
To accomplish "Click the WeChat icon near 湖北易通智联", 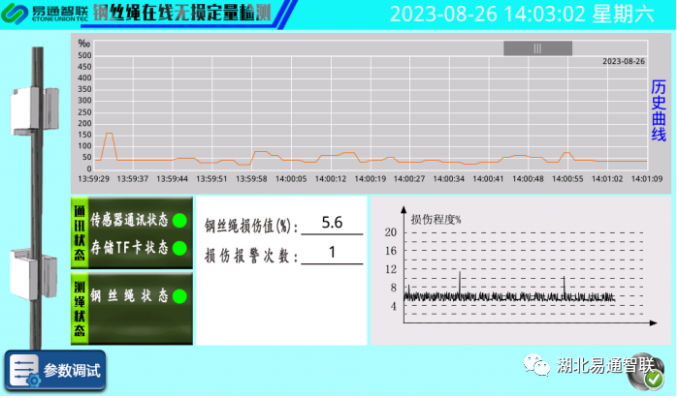I will pos(537,365).
